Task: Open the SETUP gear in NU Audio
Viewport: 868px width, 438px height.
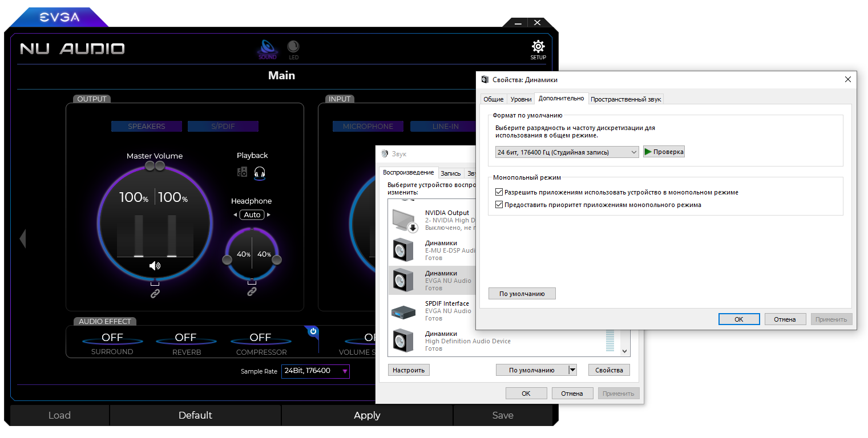Action: click(x=538, y=50)
